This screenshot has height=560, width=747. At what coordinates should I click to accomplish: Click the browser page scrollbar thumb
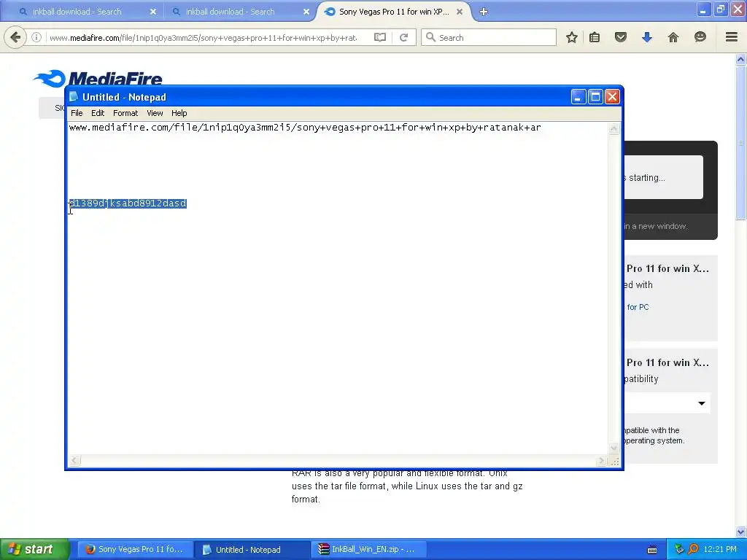740,143
